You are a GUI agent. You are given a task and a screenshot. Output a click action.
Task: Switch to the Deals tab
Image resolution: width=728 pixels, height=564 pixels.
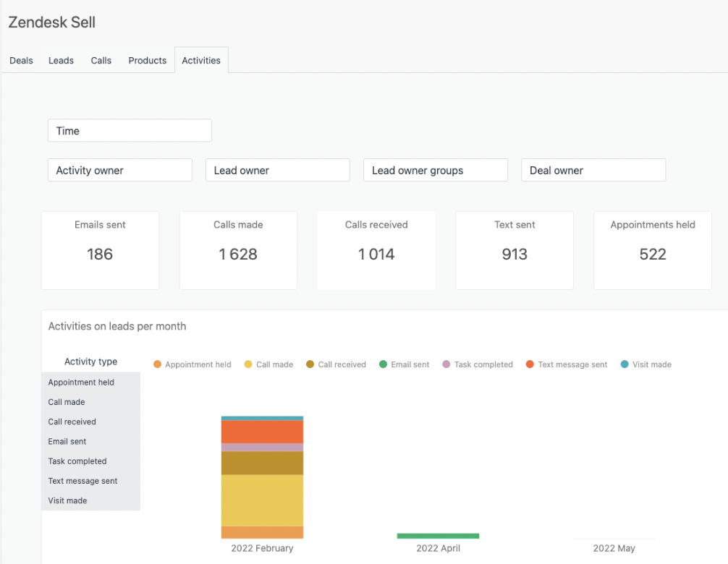pos(20,60)
